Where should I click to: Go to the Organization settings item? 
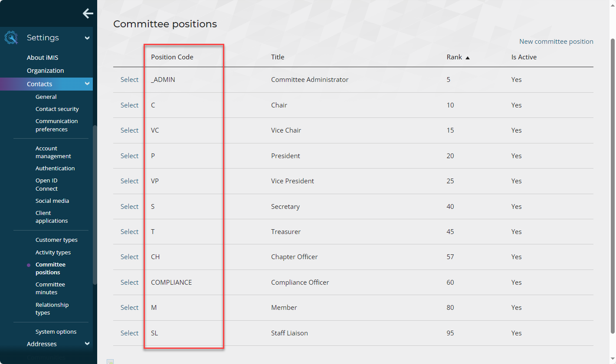coord(45,71)
